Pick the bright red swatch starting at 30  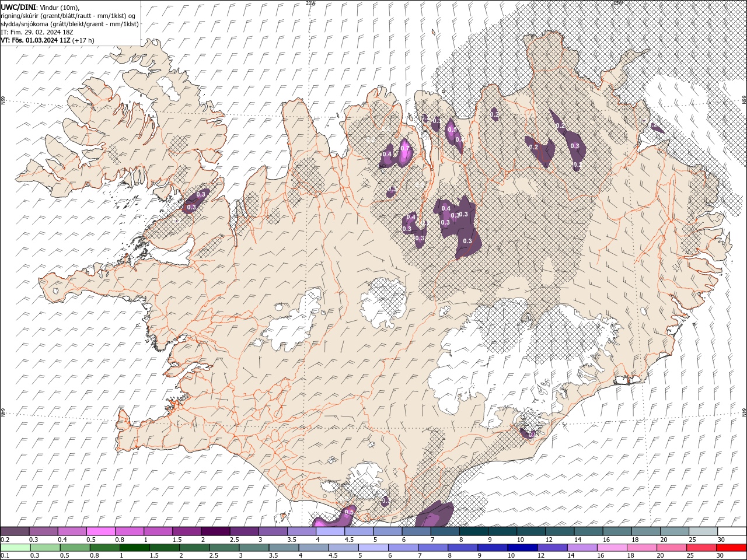pyautogui.click(x=731, y=547)
